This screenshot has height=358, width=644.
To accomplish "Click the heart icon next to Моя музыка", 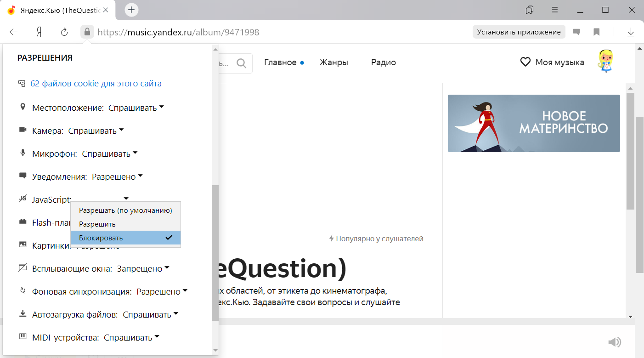I will pyautogui.click(x=525, y=62).
